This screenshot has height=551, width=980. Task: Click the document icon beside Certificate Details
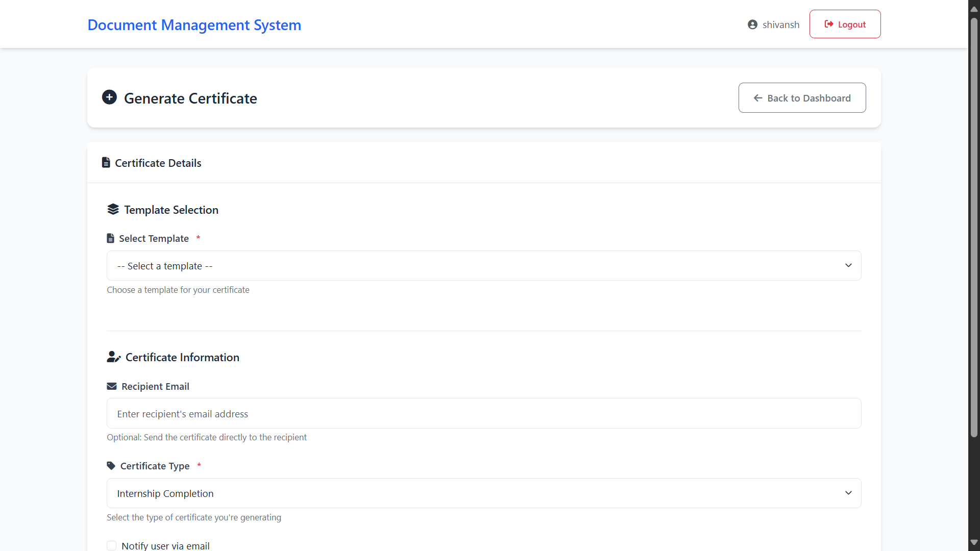point(106,162)
